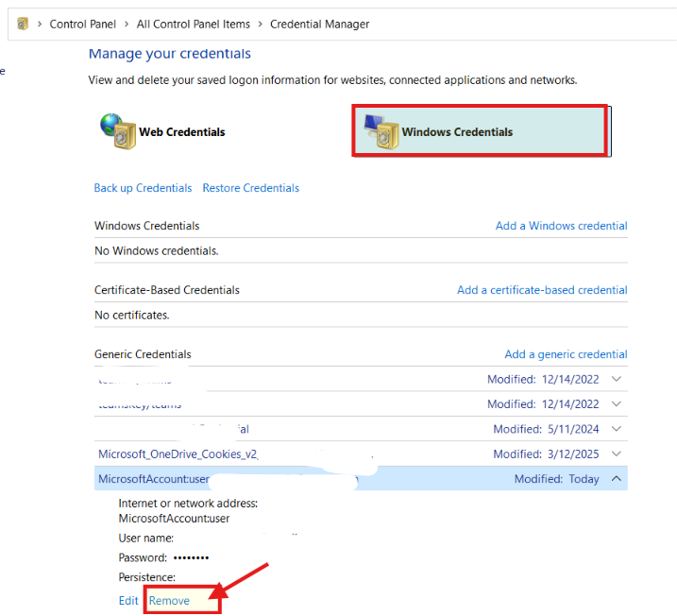Click No certificates text
The image size is (677, 616).
click(131, 316)
